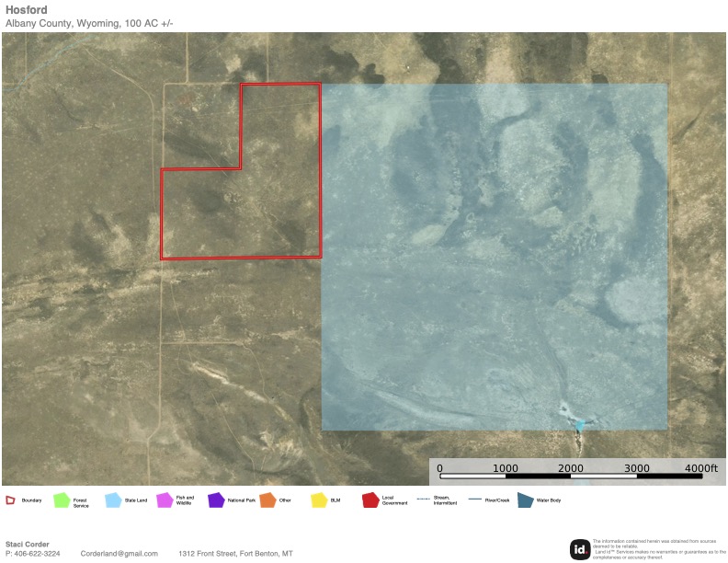Click the red Boundary legend icon
The height and width of the screenshot is (563, 728).
[x=10, y=500]
